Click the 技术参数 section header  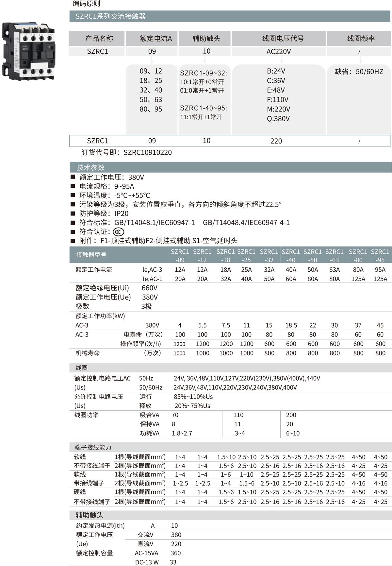coord(90,167)
